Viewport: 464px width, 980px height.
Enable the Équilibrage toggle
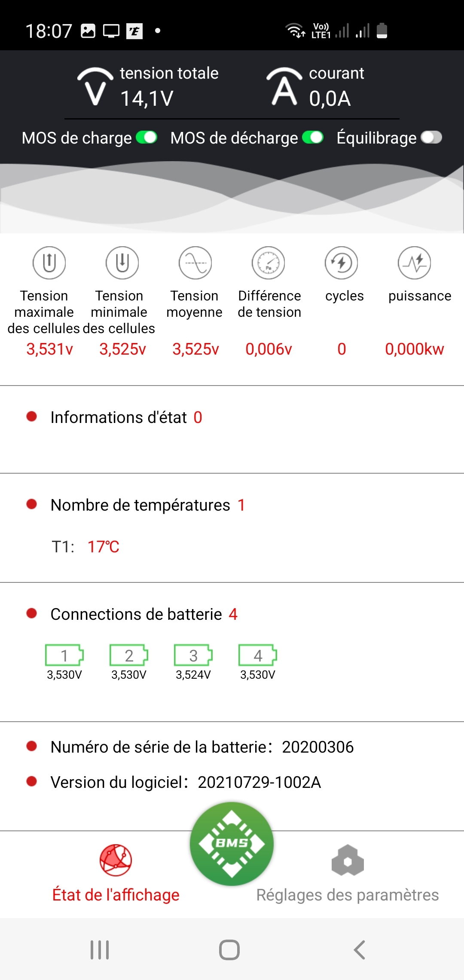[x=431, y=138]
